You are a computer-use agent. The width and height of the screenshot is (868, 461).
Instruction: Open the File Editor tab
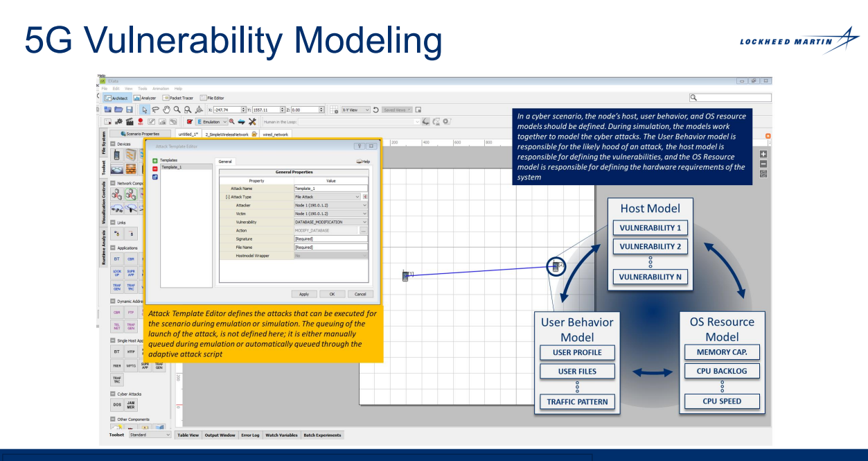[211, 98]
